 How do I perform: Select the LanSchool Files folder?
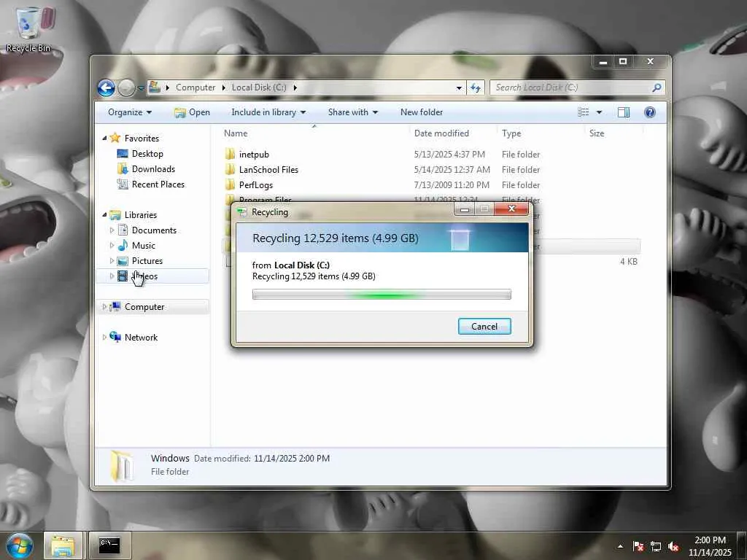(x=268, y=169)
